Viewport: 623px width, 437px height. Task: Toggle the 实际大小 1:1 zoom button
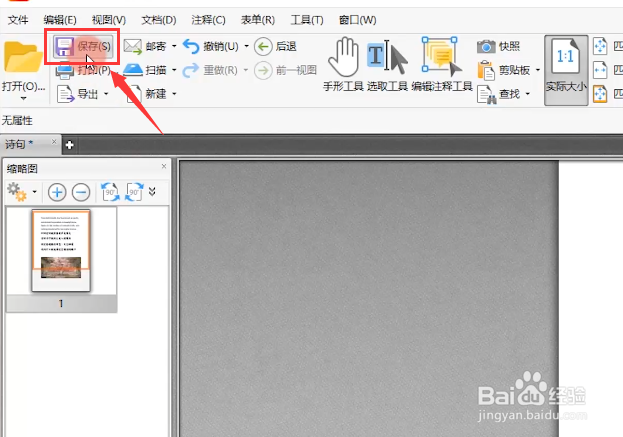pos(566,70)
